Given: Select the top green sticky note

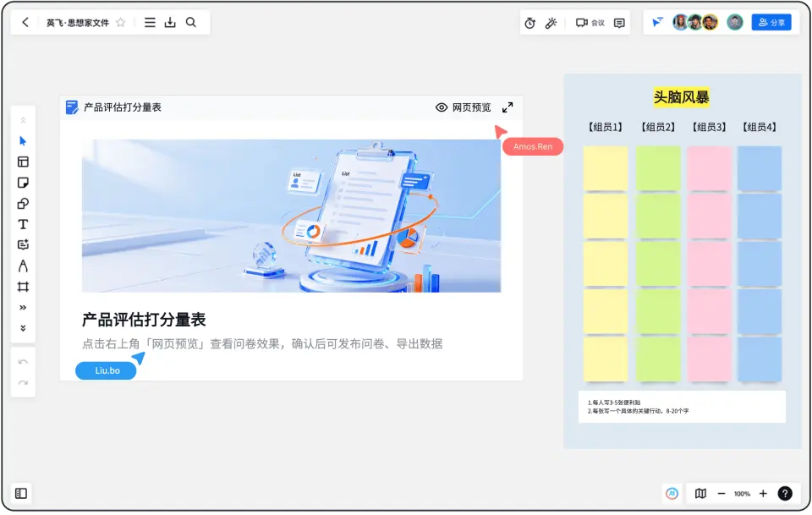Looking at the screenshot, I should [x=658, y=168].
